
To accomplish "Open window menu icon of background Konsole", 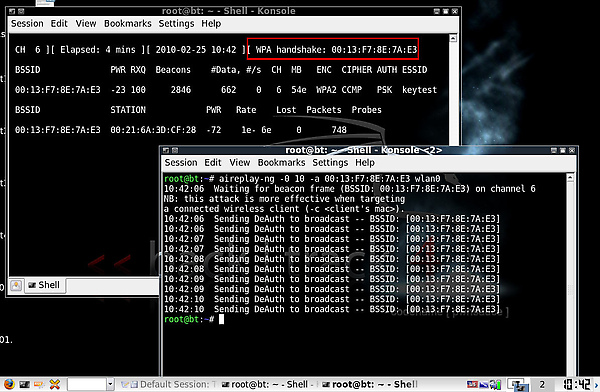I will (x=12, y=11).
